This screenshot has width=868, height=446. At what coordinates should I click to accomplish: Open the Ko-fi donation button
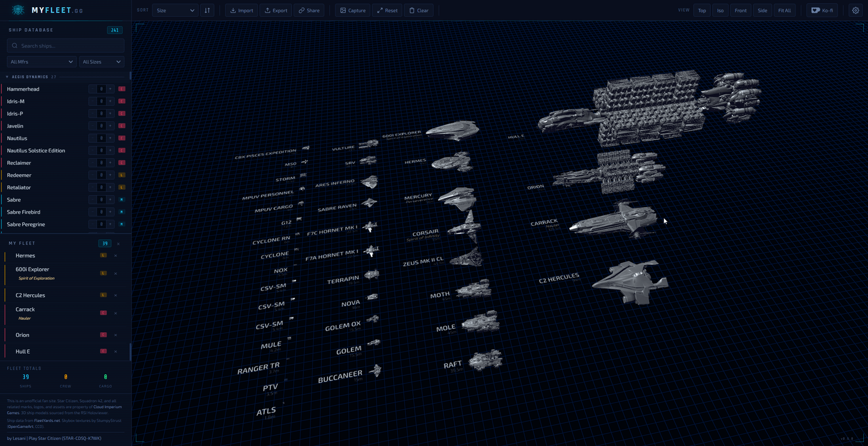click(822, 10)
